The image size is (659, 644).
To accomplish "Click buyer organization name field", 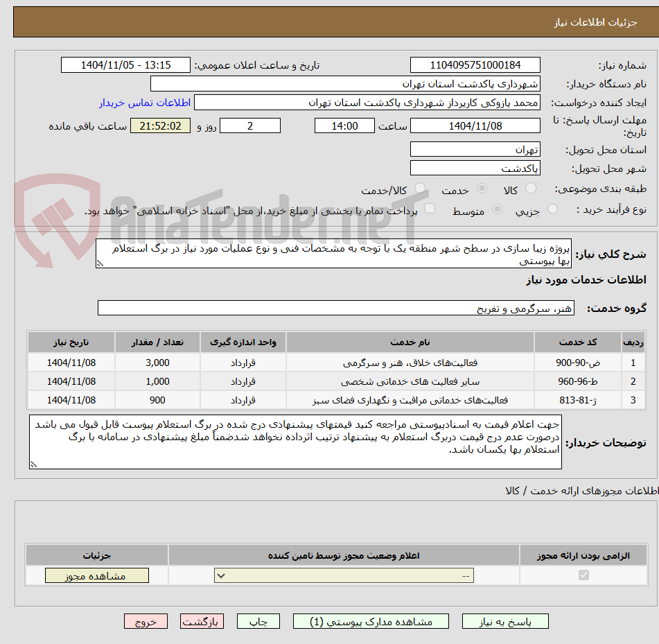I will pos(345,84).
